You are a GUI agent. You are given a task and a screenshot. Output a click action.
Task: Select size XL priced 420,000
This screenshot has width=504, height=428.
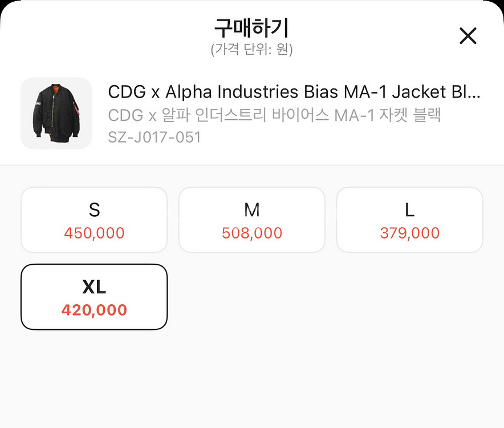pyautogui.click(x=94, y=297)
